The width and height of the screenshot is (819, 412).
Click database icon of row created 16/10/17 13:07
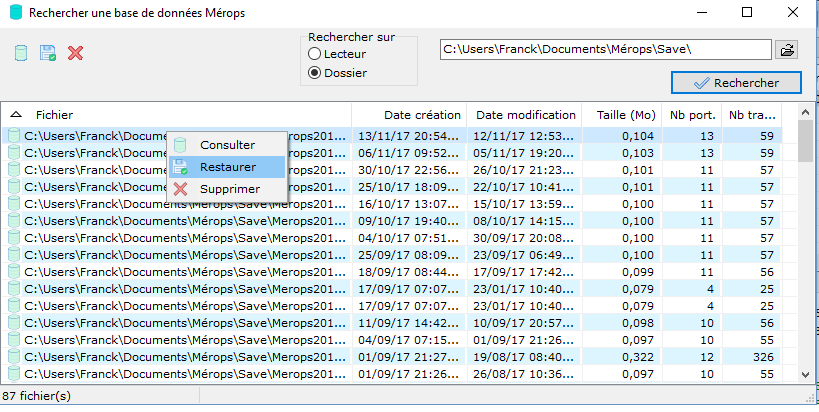click(14, 204)
